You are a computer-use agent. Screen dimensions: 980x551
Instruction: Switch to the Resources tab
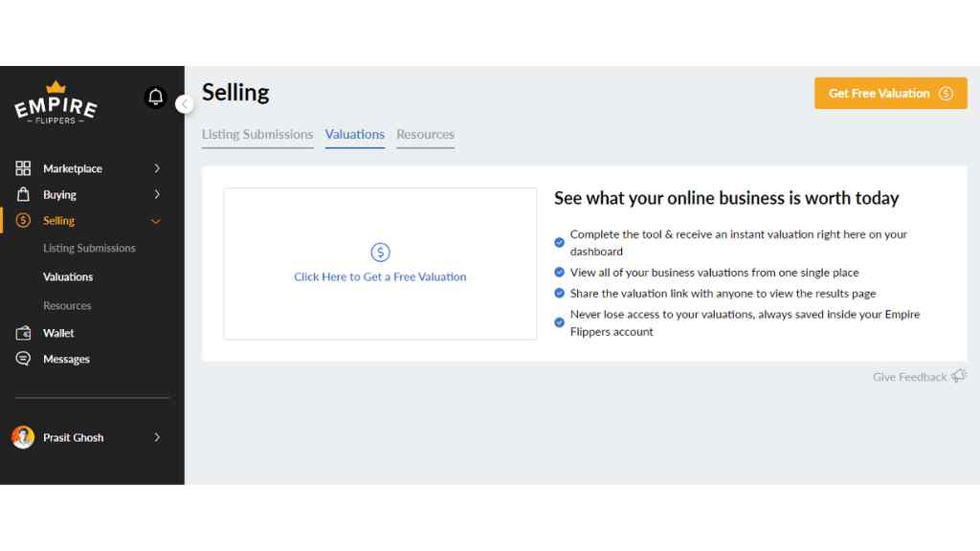point(425,134)
